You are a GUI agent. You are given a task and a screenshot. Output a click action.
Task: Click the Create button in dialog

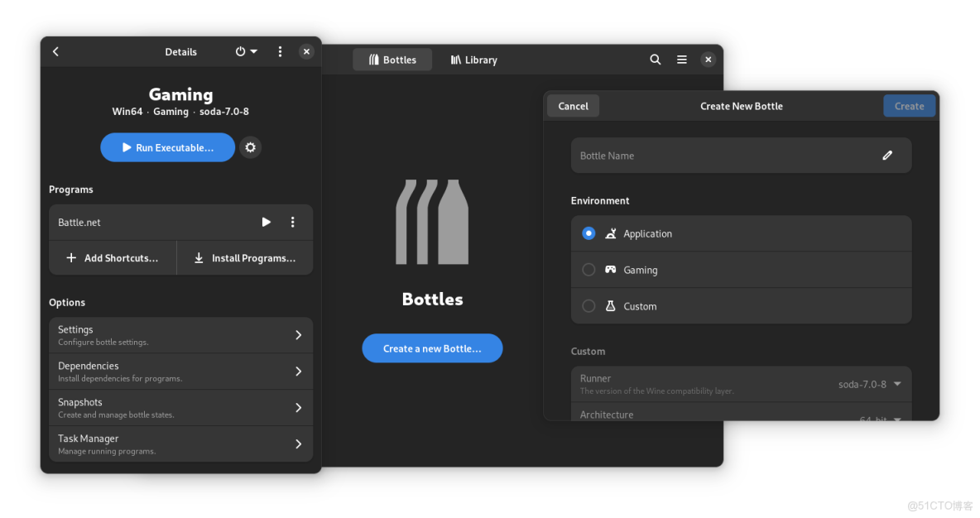[x=909, y=106]
